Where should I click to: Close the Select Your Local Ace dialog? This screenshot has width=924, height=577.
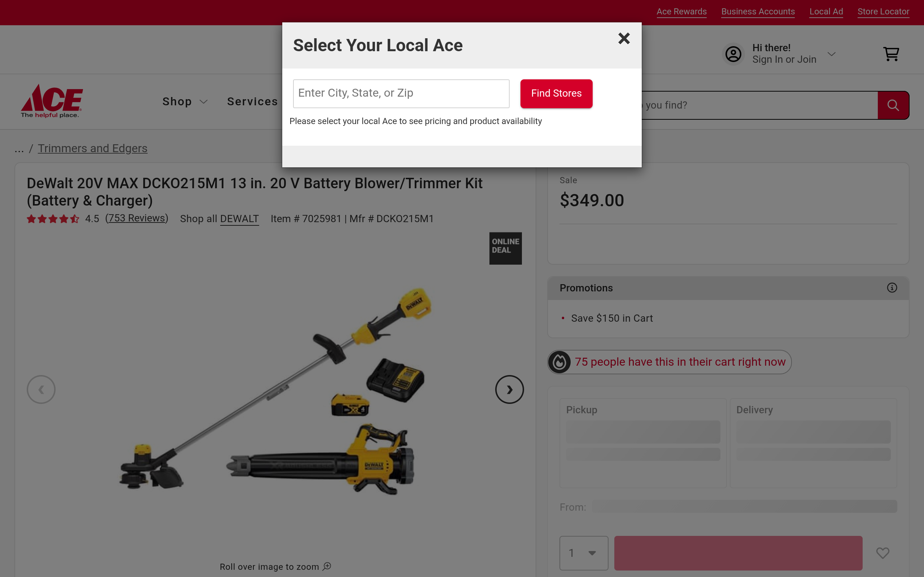(624, 39)
